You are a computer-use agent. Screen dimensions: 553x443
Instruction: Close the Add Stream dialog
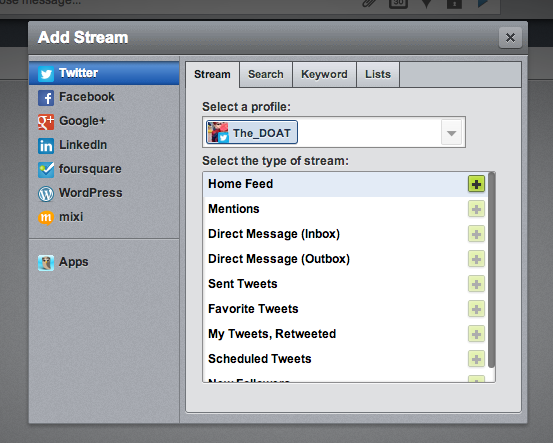(510, 37)
